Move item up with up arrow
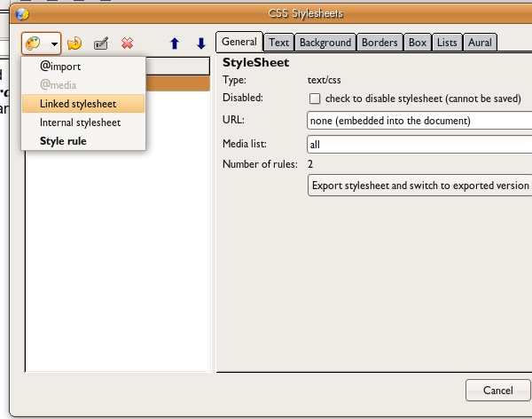532x419 pixels. point(175,43)
